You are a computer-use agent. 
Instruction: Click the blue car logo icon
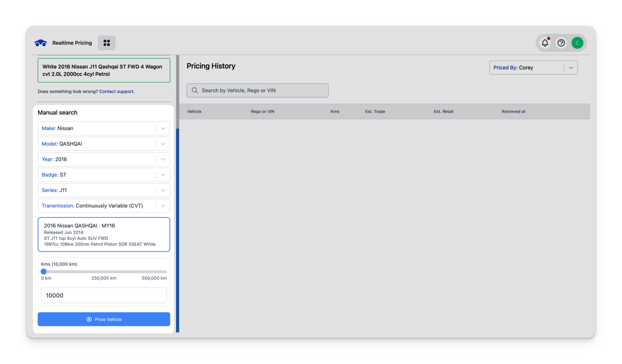point(41,43)
